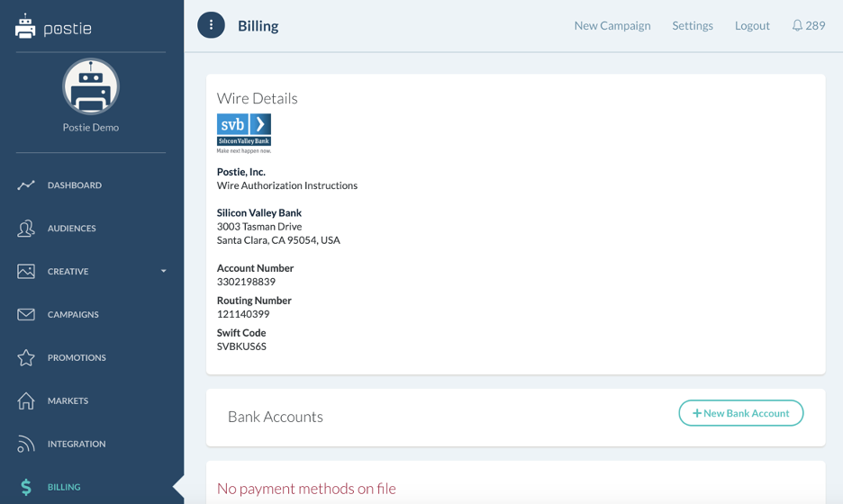Click the Bank Accounts heading

pyautogui.click(x=276, y=417)
